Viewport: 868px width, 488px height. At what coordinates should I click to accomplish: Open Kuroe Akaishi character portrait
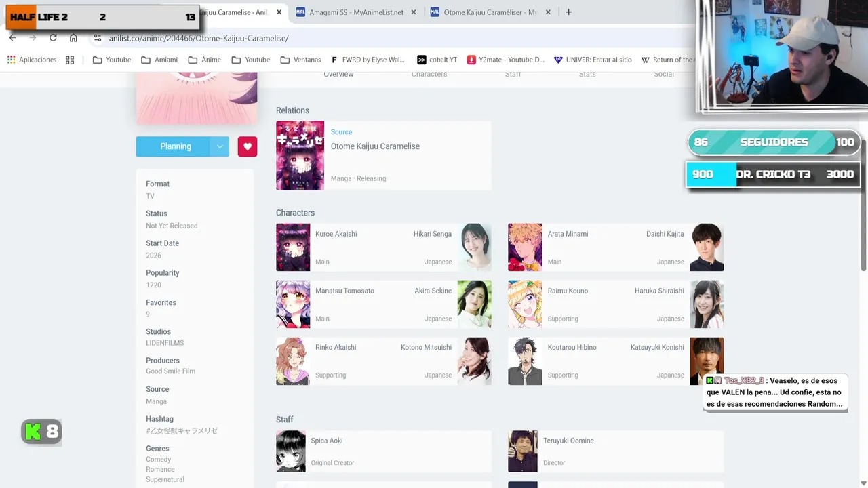(293, 247)
